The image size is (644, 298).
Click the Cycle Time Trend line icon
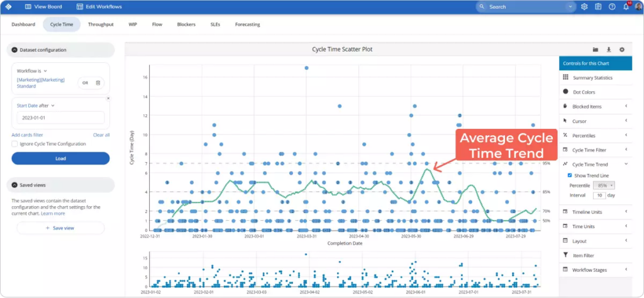click(x=565, y=164)
